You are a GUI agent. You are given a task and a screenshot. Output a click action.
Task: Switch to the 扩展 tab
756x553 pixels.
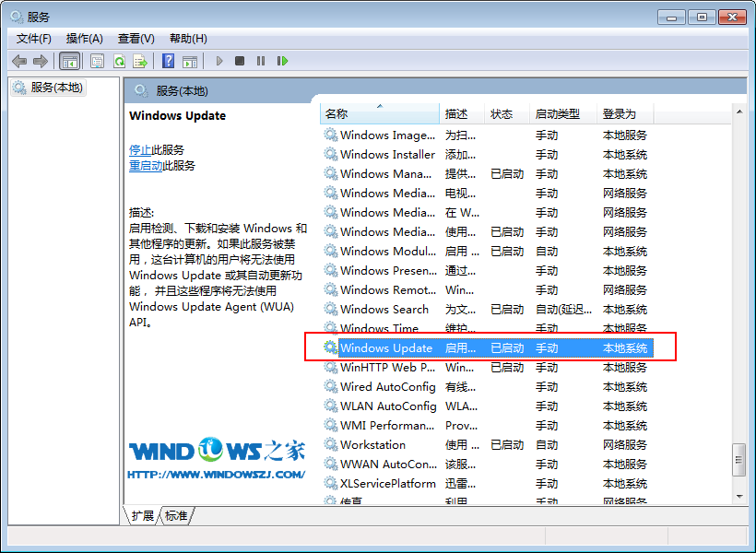coord(143,515)
